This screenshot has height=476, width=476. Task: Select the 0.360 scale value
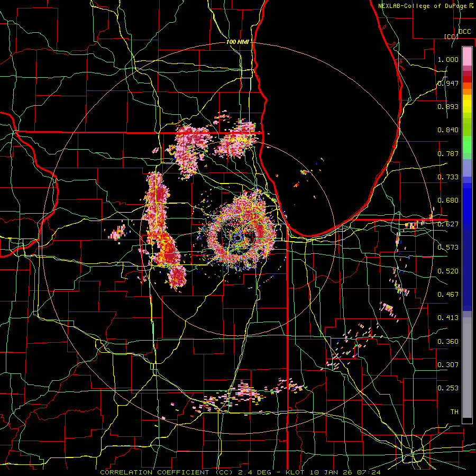[448, 342]
